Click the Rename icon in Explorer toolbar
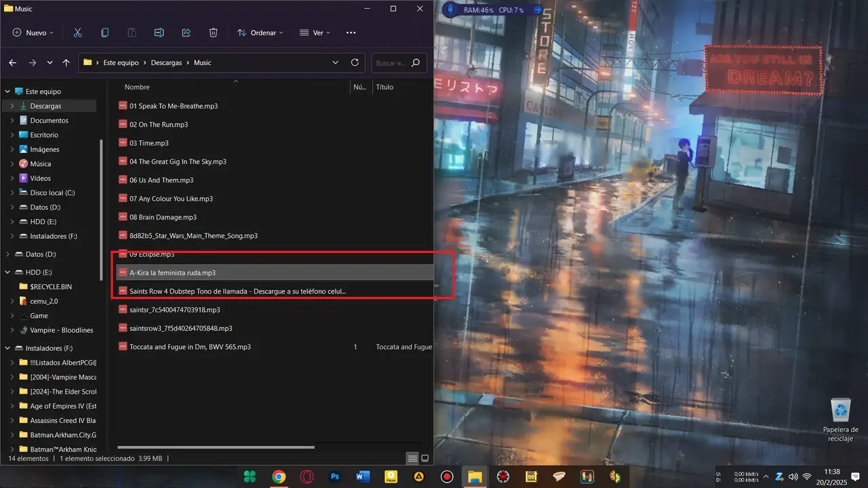 point(159,33)
